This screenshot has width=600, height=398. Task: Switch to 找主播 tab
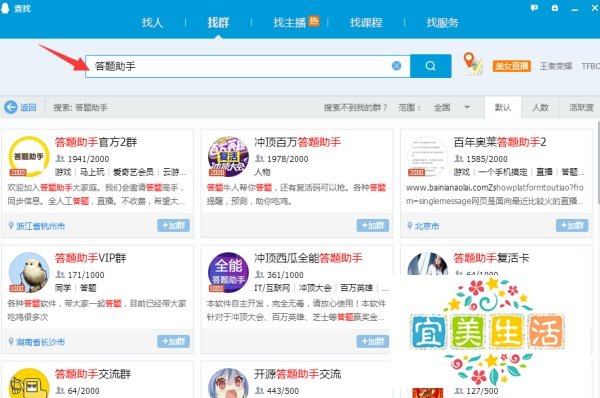click(290, 23)
